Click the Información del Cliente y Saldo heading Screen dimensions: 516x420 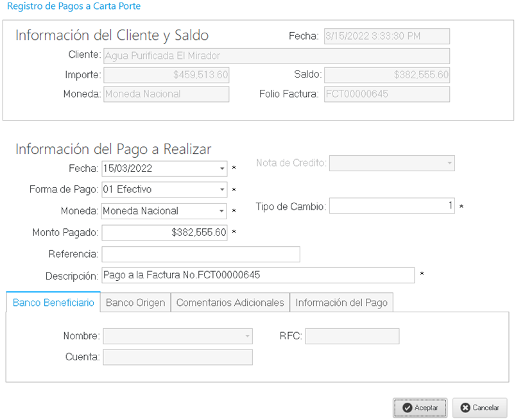[112, 35]
